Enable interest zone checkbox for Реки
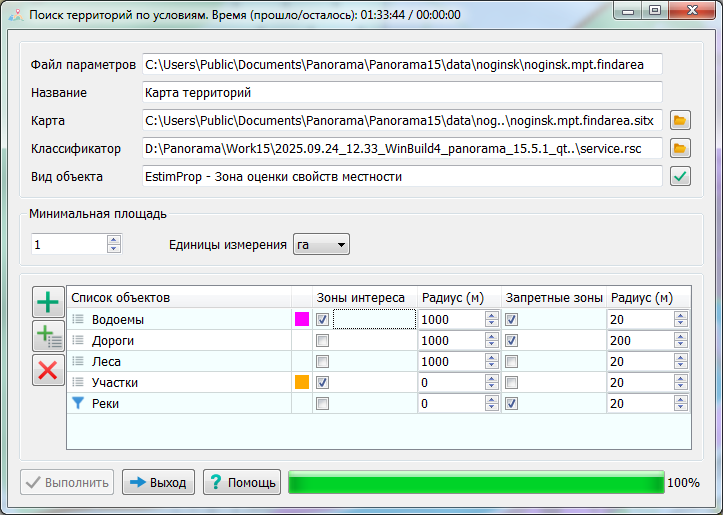The height and width of the screenshot is (515, 723). tap(322, 403)
